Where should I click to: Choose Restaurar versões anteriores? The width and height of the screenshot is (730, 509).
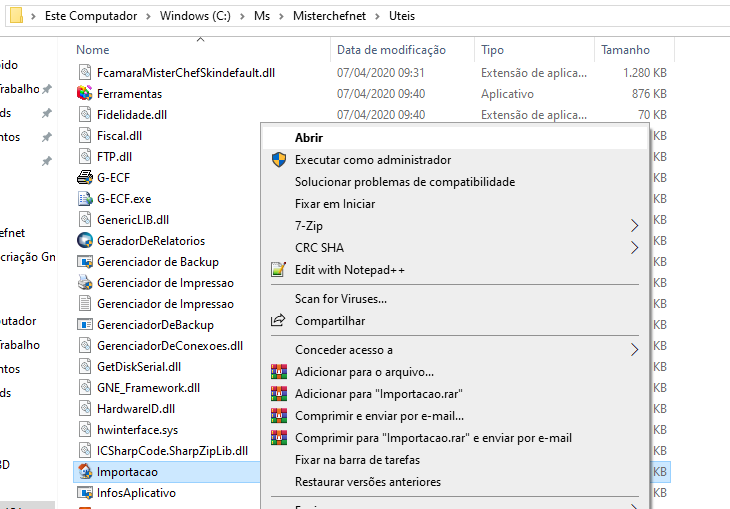pos(455,482)
